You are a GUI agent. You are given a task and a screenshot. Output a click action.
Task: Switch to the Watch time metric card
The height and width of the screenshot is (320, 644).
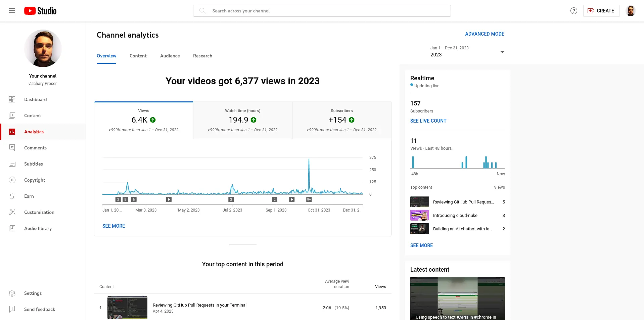242,120
